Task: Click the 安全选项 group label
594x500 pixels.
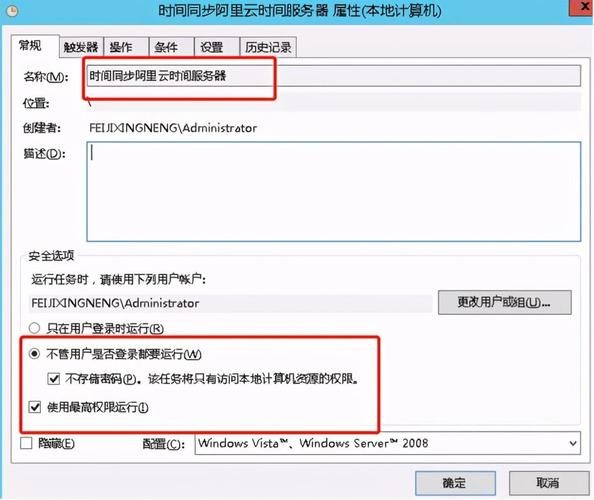Action: pyautogui.click(x=51, y=256)
